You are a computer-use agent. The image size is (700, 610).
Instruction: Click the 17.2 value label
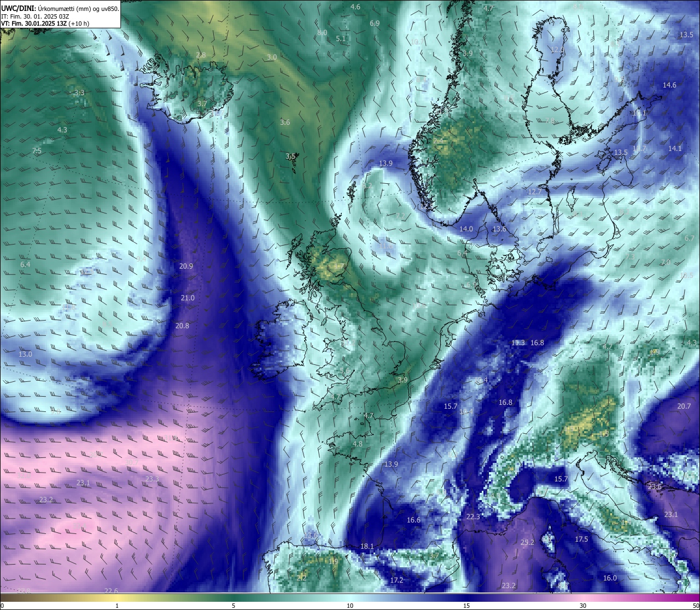396,580
